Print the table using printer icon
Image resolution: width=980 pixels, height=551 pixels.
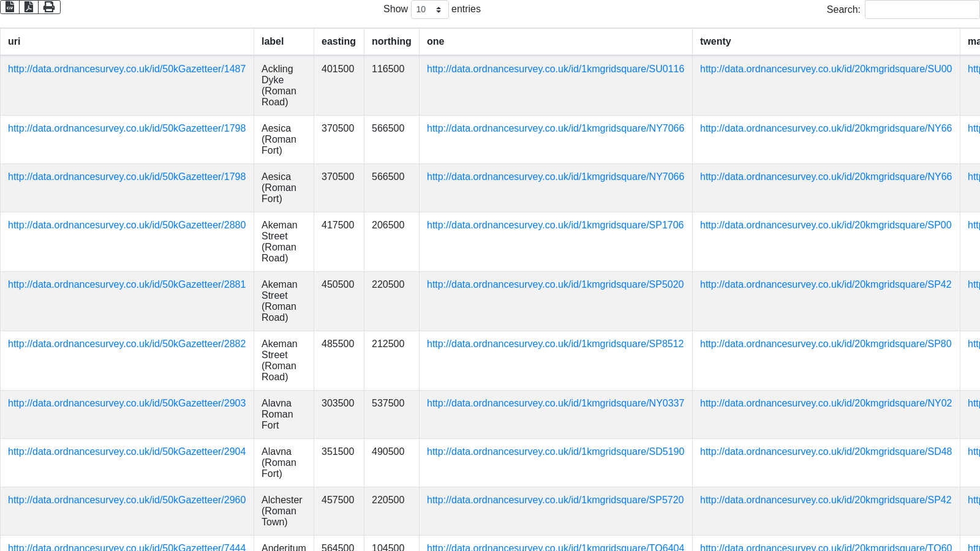49,7
